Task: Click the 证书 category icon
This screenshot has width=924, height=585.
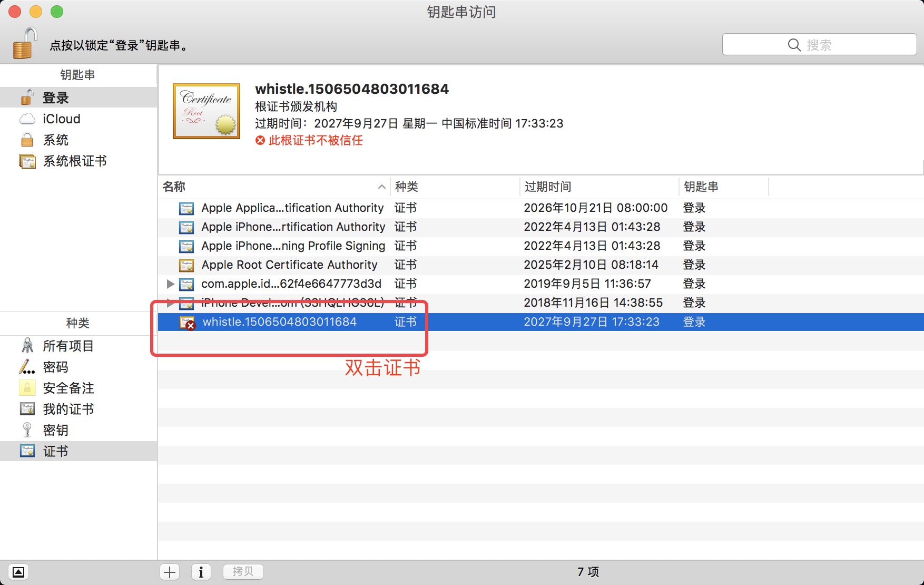Action: tap(27, 451)
